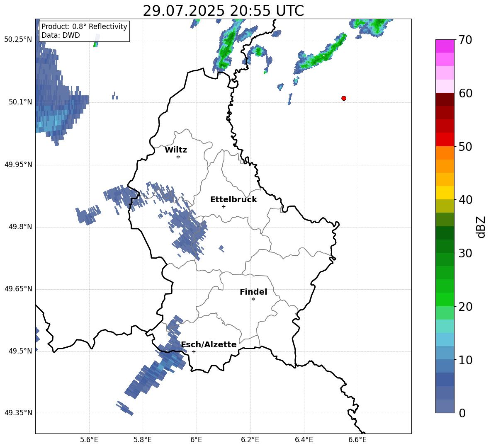Image resolution: width=491 pixels, height=448 pixels.
Task: Click the bright red colorbar segment above 50
Action: coord(445,139)
